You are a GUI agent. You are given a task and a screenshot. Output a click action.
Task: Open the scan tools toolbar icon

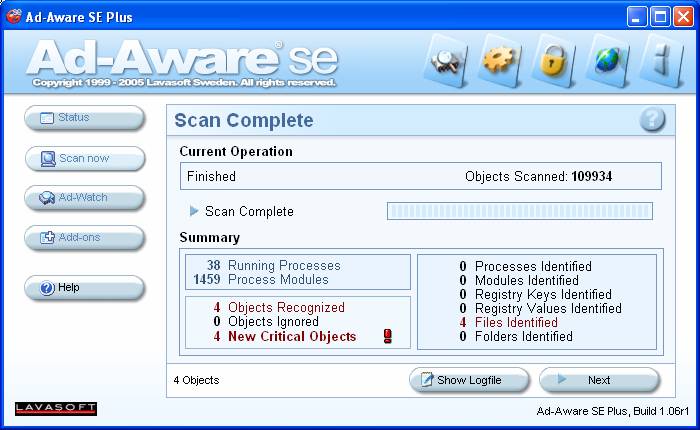tap(446, 61)
